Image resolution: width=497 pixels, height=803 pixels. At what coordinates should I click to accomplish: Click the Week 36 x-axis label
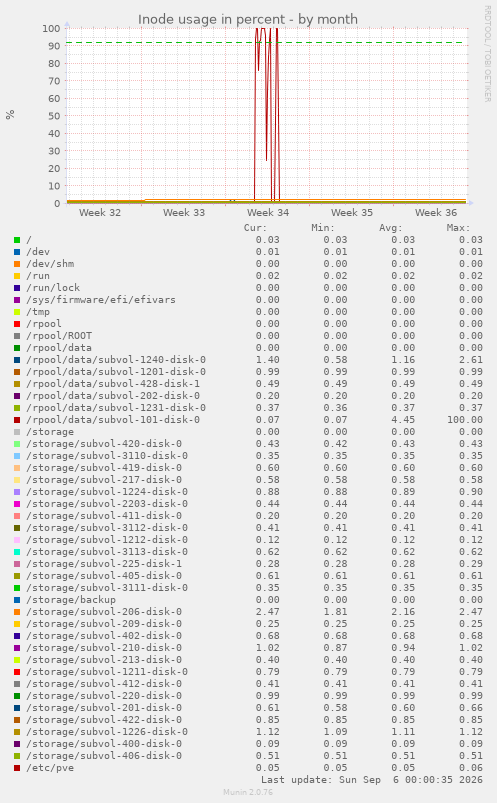pyautogui.click(x=436, y=213)
